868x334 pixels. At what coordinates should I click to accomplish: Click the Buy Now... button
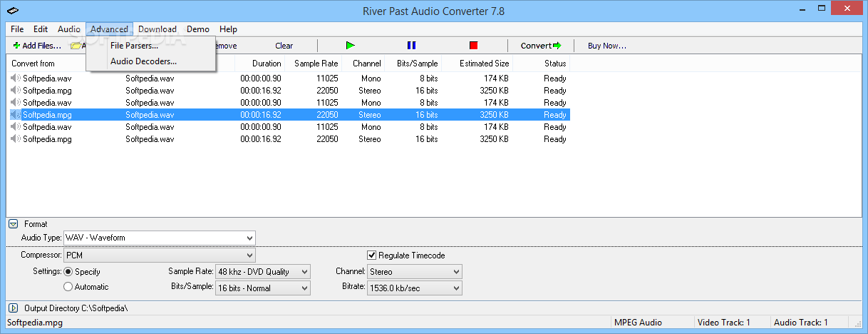tap(606, 46)
